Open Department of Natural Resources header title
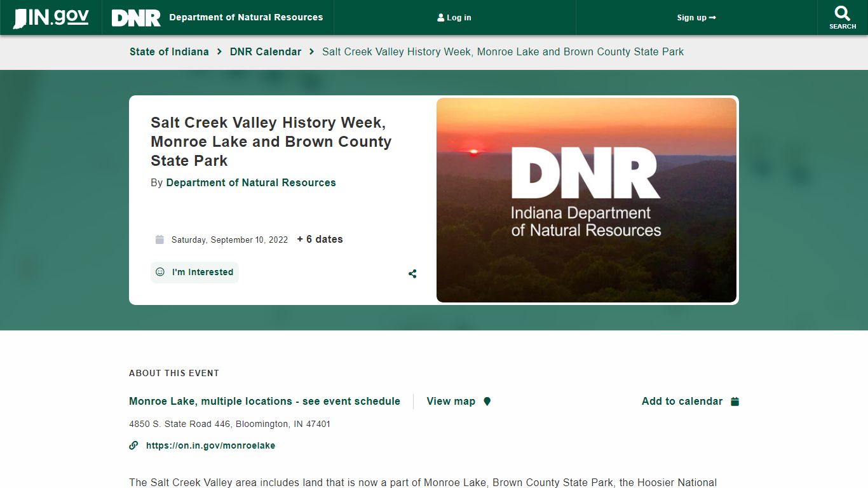The width and height of the screenshot is (868, 488). [246, 18]
